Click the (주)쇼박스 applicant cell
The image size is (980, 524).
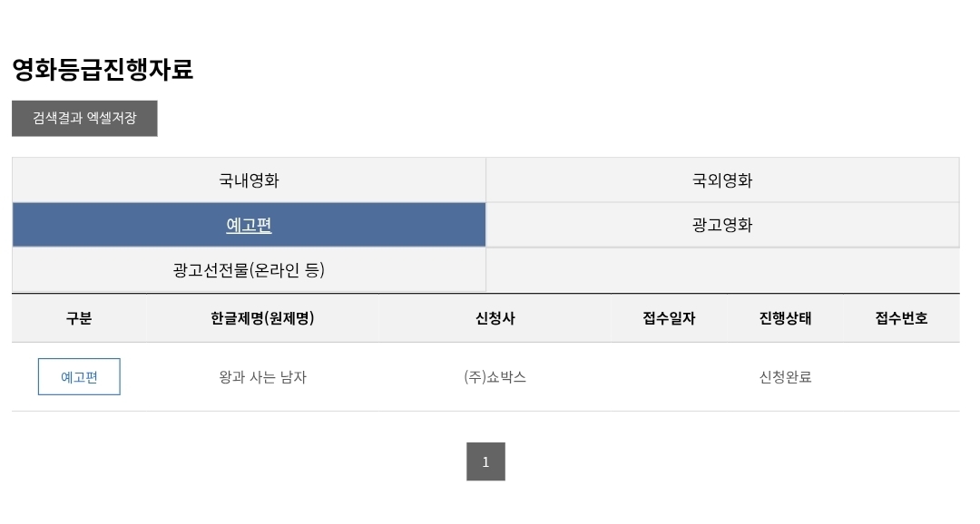(x=495, y=377)
